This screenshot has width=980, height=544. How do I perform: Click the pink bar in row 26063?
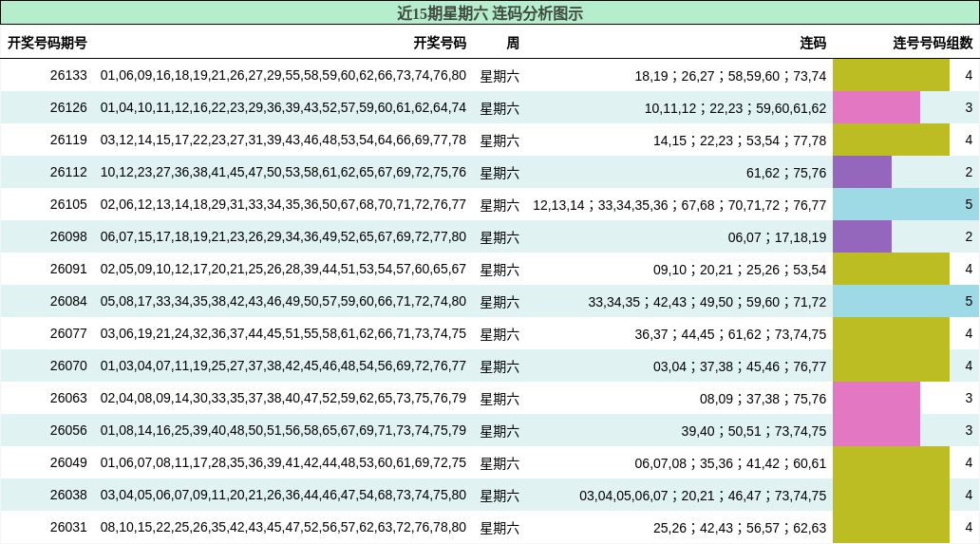click(x=876, y=398)
